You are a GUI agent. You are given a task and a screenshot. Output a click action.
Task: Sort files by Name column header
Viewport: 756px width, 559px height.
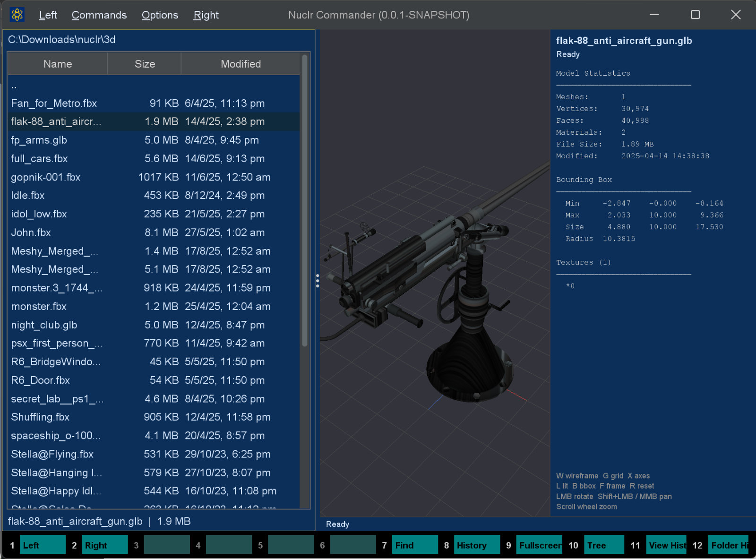(58, 64)
